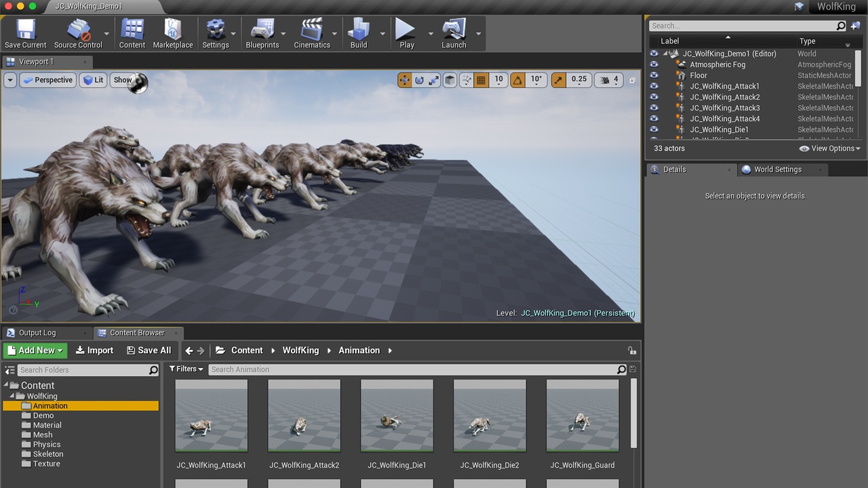Image resolution: width=868 pixels, height=488 pixels.
Task: Open View Options in World Outliner
Action: 830,148
